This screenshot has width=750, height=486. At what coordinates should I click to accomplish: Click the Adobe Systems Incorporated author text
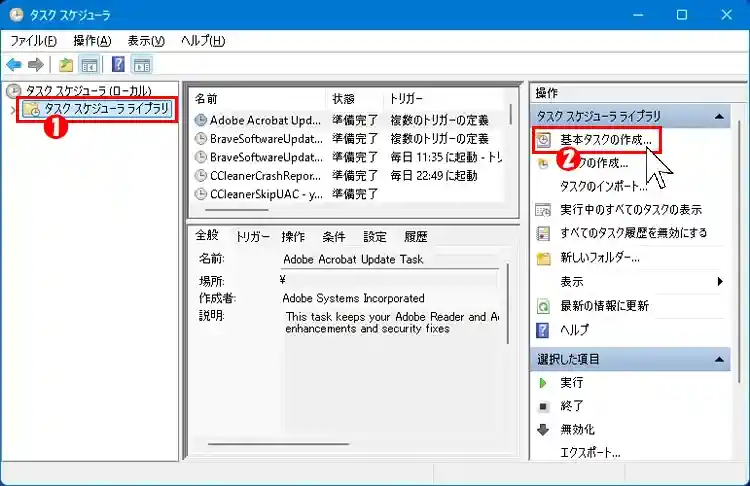(353, 298)
